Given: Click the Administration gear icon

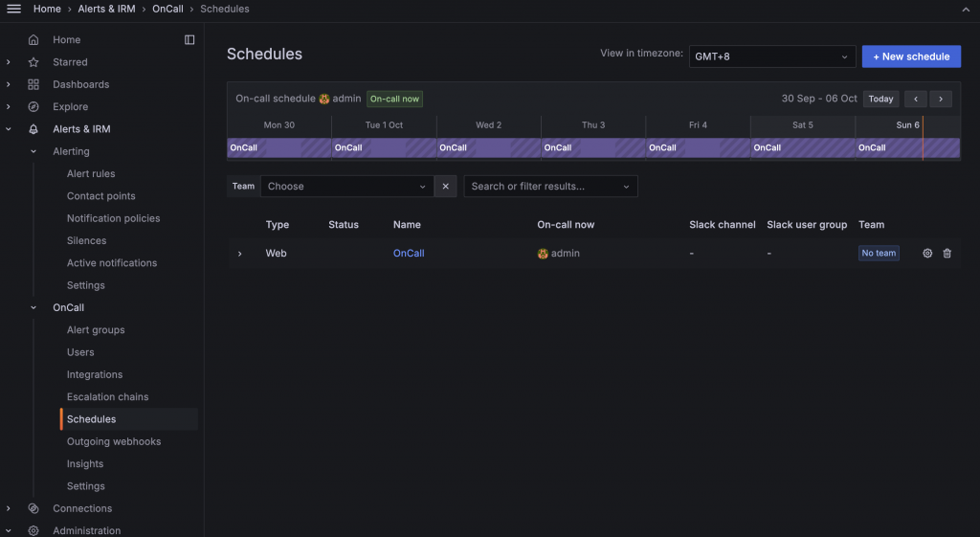Looking at the screenshot, I should [33, 530].
